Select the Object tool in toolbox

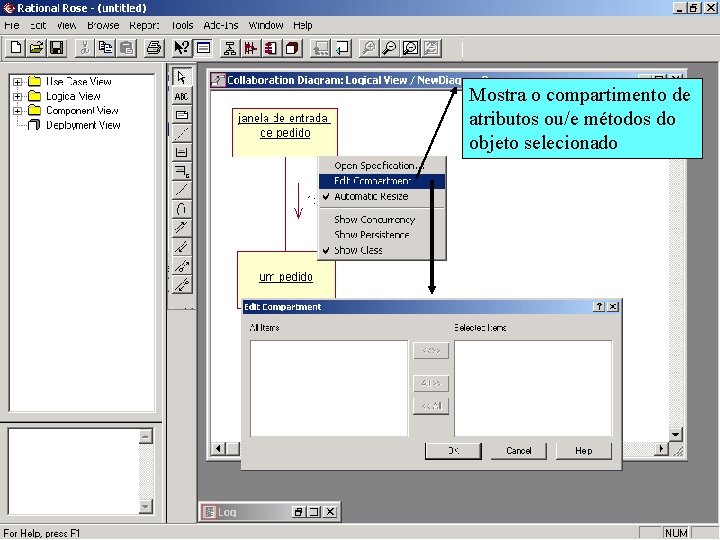(x=182, y=152)
